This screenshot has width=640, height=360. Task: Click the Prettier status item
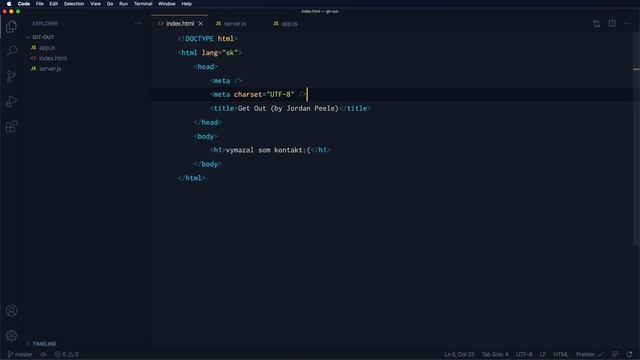tap(589, 354)
